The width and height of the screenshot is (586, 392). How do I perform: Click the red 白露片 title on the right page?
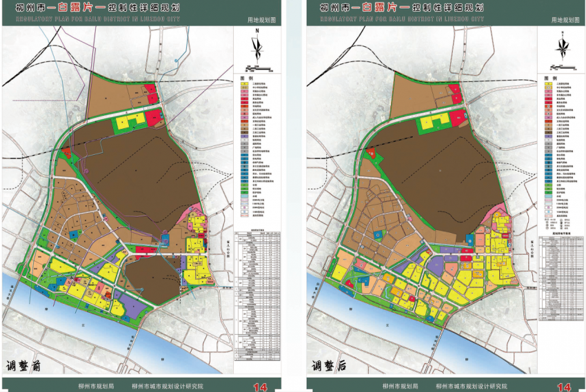point(380,8)
